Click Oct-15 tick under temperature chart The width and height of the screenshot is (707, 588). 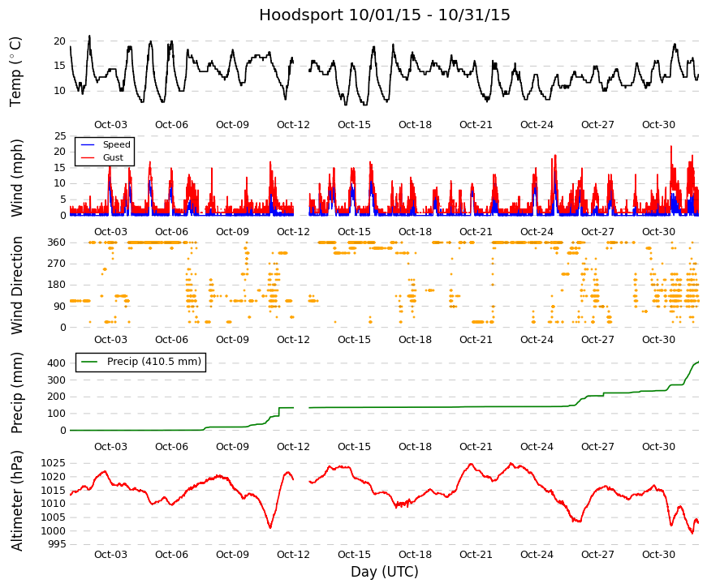(354, 125)
